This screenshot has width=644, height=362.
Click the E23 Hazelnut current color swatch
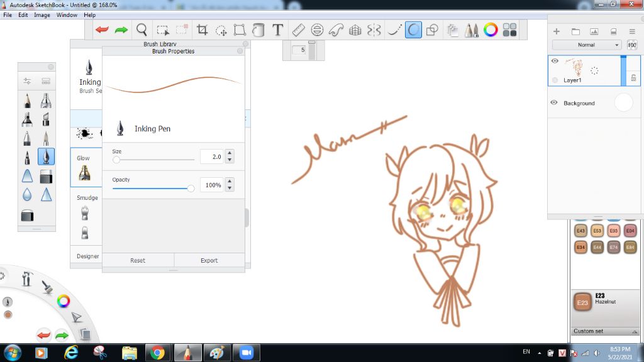coord(582,302)
